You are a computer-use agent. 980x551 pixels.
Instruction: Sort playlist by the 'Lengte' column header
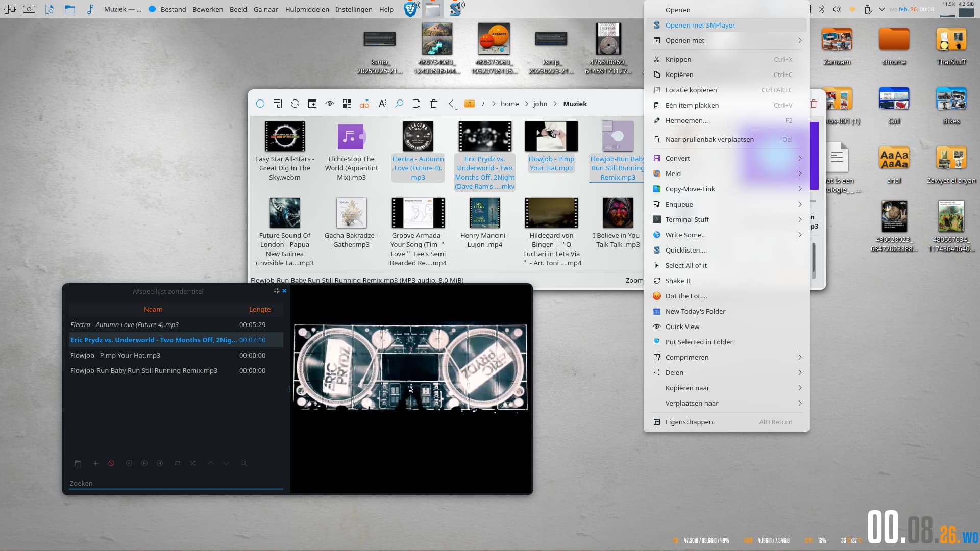coord(260,309)
